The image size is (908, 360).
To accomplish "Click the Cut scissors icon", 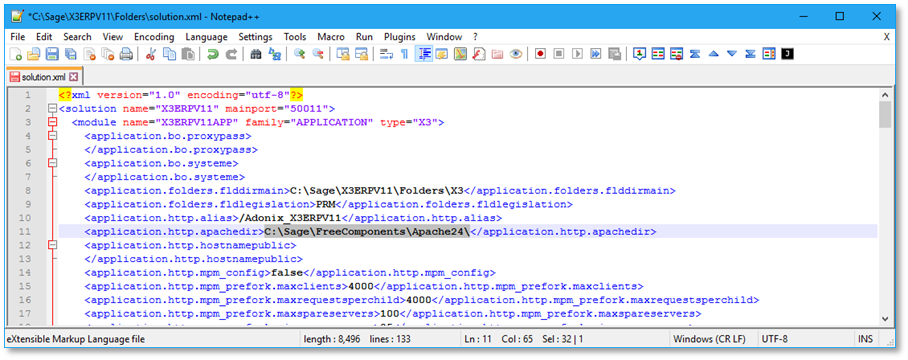I will pos(151,54).
